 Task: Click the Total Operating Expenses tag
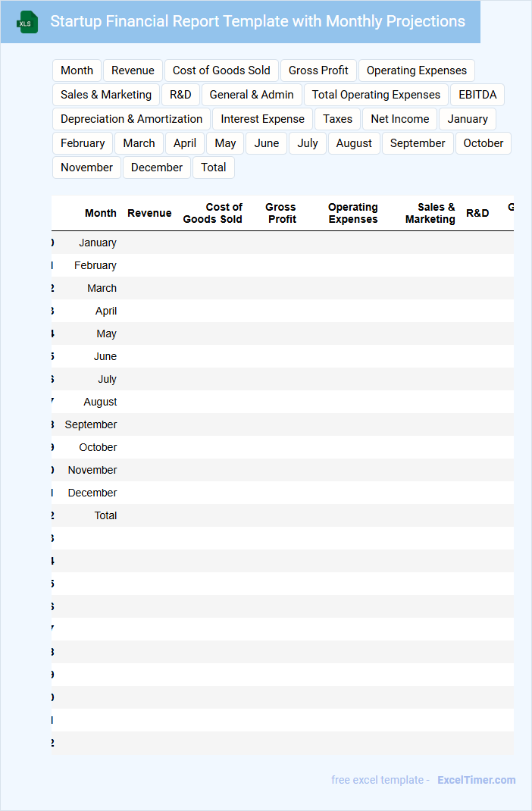376,95
